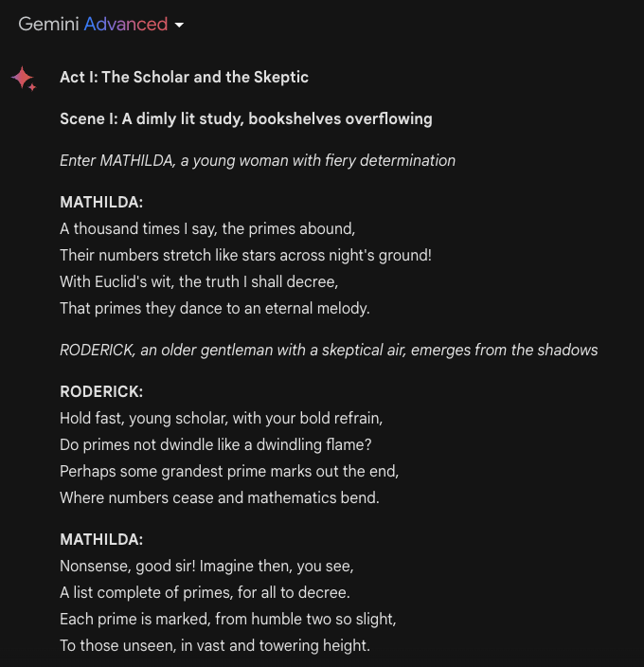Click the line "A thousand times I say, the primes abound"
This screenshot has height=667, width=644.
(x=206, y=228)
